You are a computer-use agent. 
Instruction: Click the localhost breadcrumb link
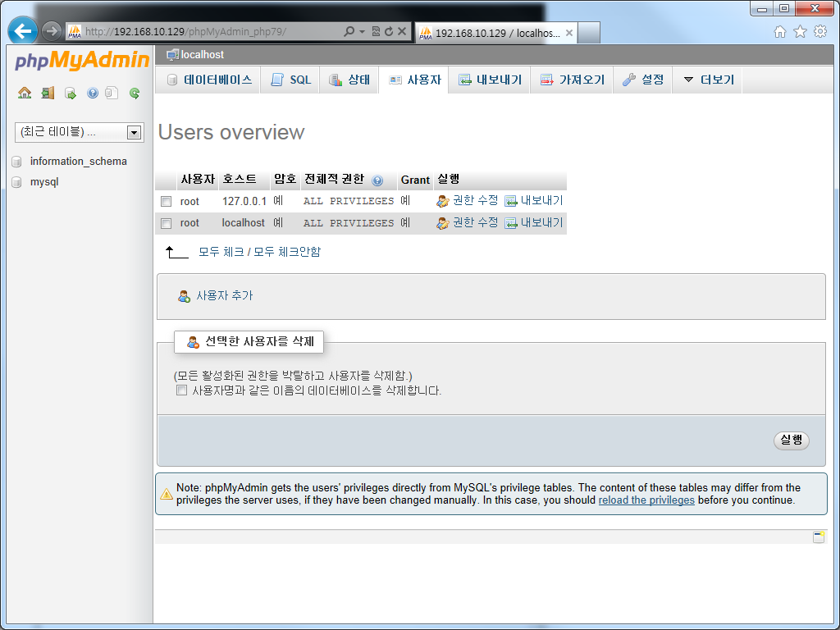click(203, 55)
